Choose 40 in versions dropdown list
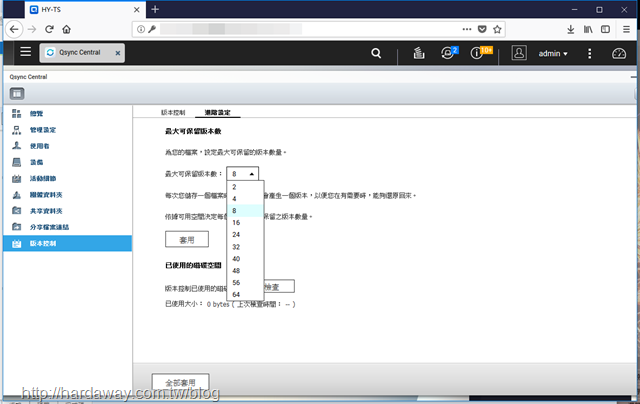 coord(245,259)
